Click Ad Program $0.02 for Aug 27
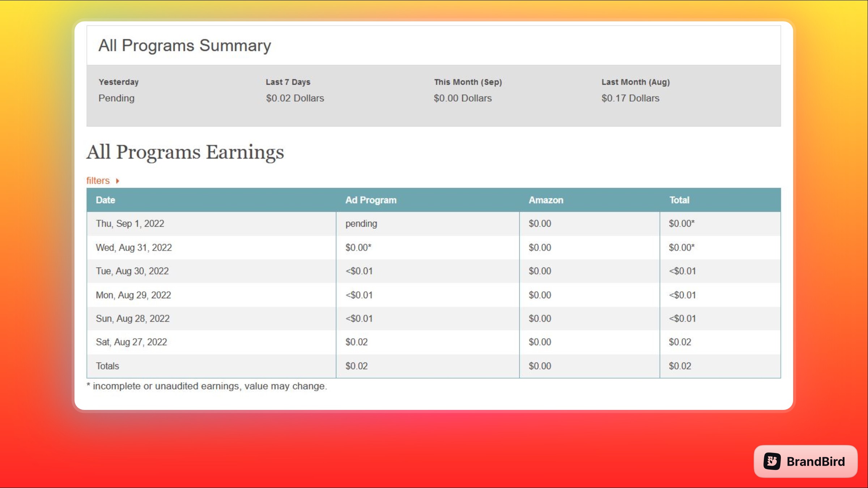The image size is (868, 488). [x=356, y=342]
